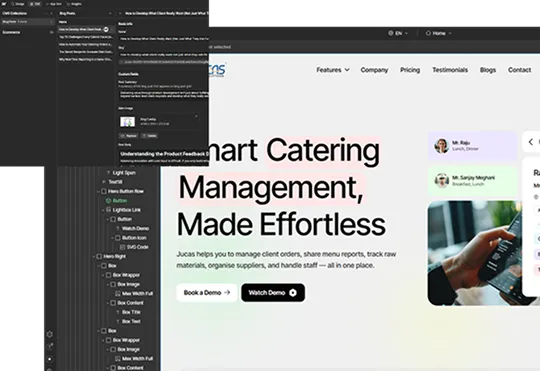Image resolution: width=540 pixels, height=371 pixels.
Task: Open the EN language dropdown
Action: tap(398, 33)
